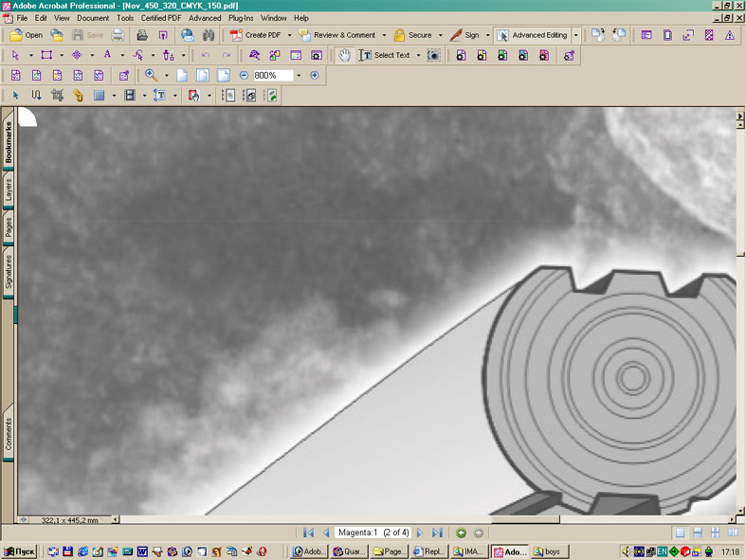Select the Crop tool

point(57,96)
